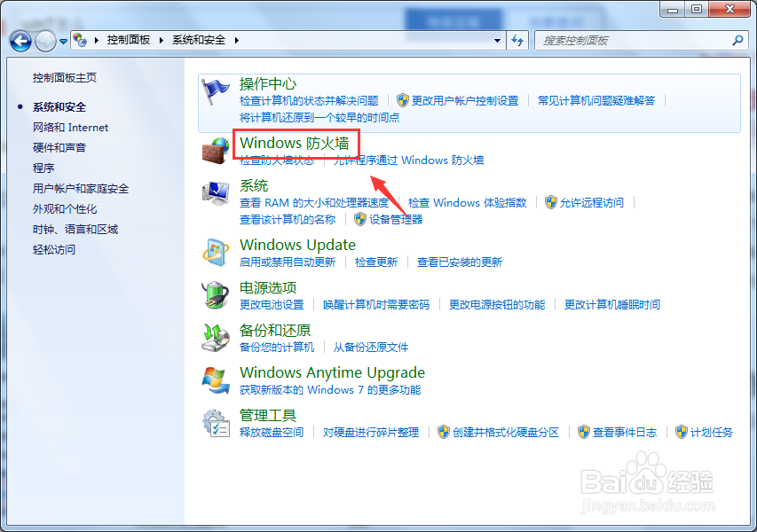The width and height of the screenshot is (757, 532).
Task: Click 释放磁盘空间 link
Action: 272,432
